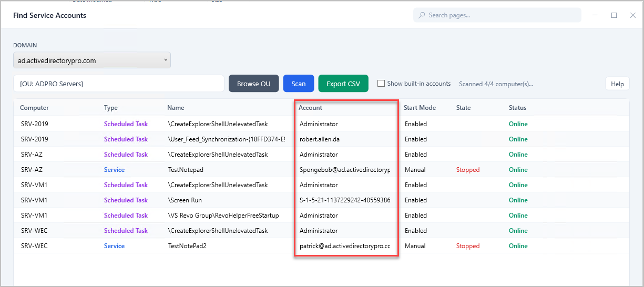Select the TestNotepad service row

point(185,170)
